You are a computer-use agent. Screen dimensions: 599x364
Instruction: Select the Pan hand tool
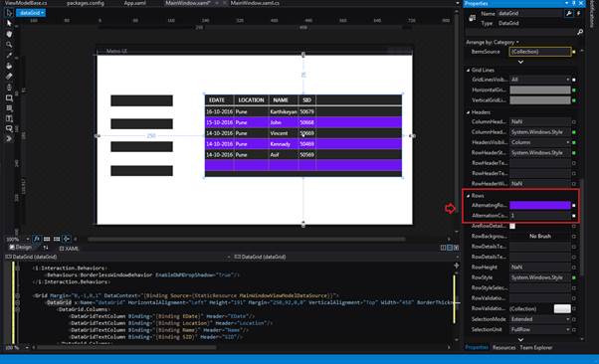(9, 34)
